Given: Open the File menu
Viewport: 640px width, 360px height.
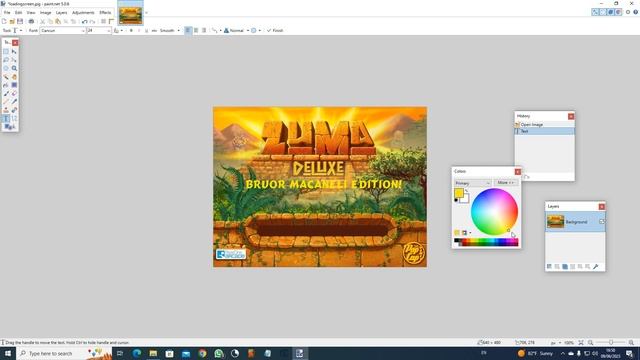Looking at the screenshot, I should (x=7, y=13).
